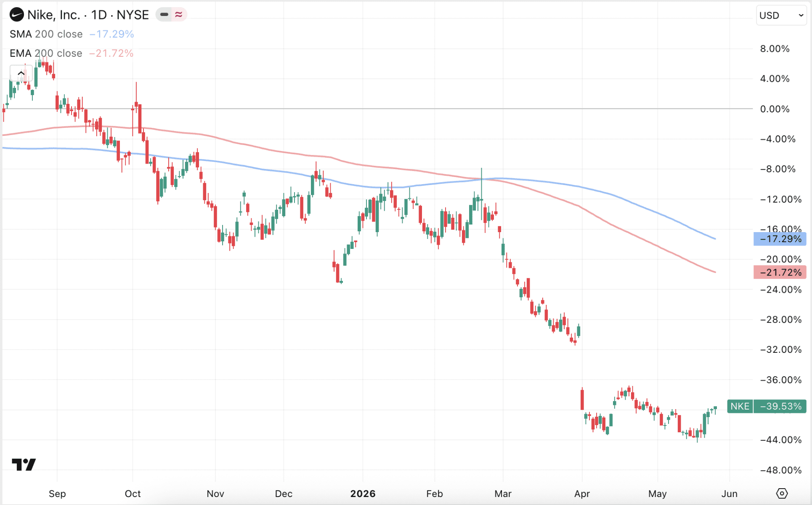Click the Dec time axis label
The image size is (812, 505).
(284, 494)
